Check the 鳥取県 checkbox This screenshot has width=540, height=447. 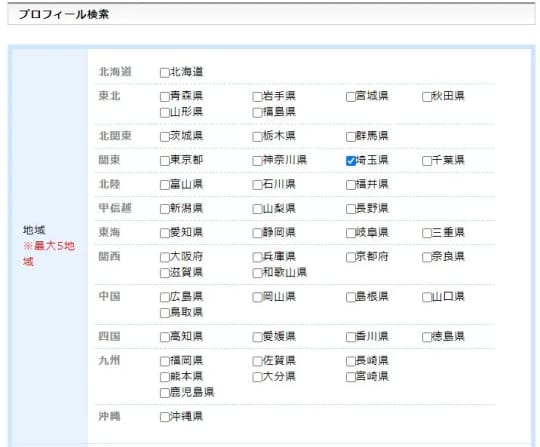click(165, 313)
